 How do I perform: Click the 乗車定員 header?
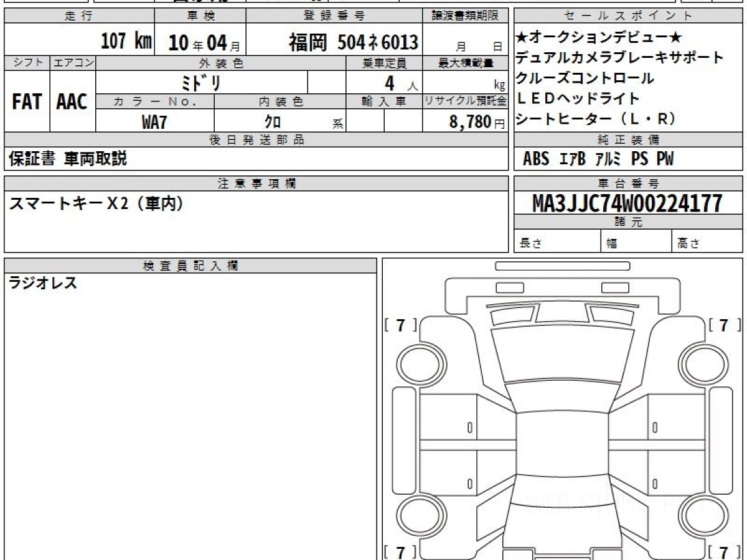384,63
